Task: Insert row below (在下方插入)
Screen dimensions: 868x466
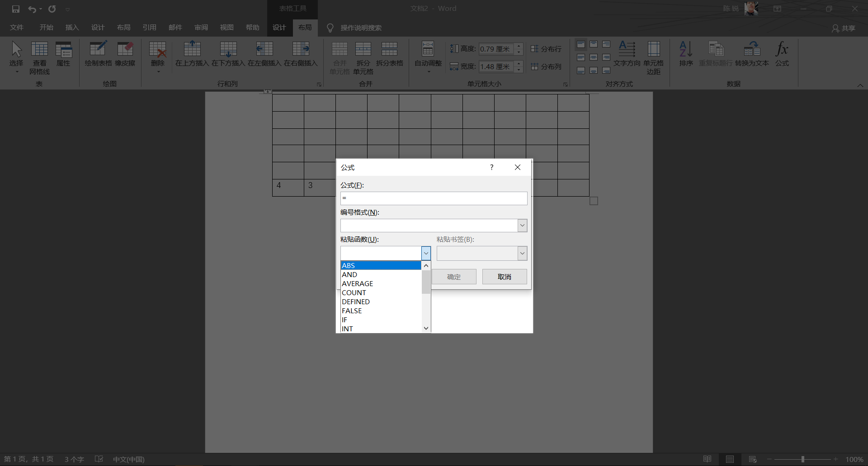Action: (x=228, y=54)
